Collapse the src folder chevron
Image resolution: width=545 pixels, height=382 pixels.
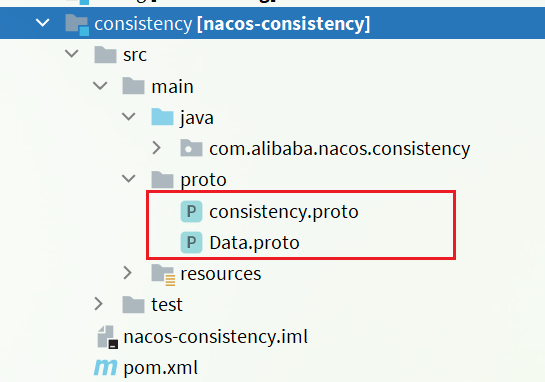(72, 54)
